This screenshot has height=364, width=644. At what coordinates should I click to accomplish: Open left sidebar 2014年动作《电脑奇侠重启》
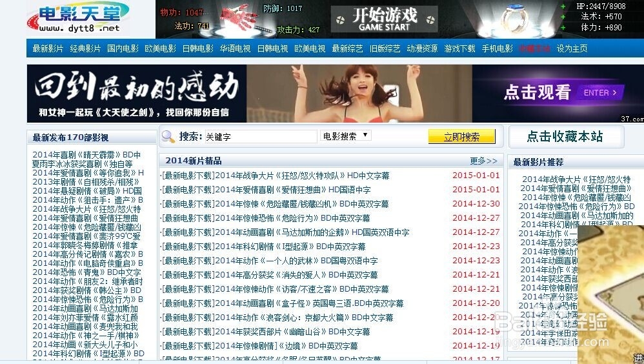point(88,263)
